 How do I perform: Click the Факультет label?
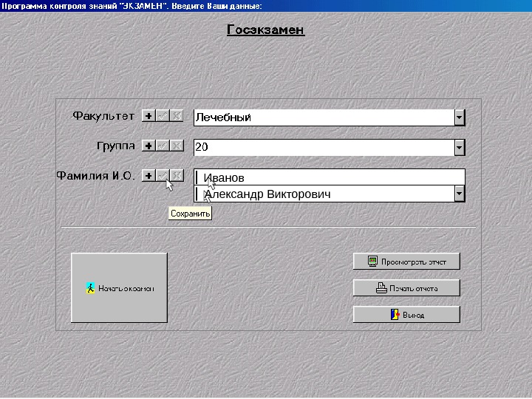pyautogui.click(x=104, y=116)
